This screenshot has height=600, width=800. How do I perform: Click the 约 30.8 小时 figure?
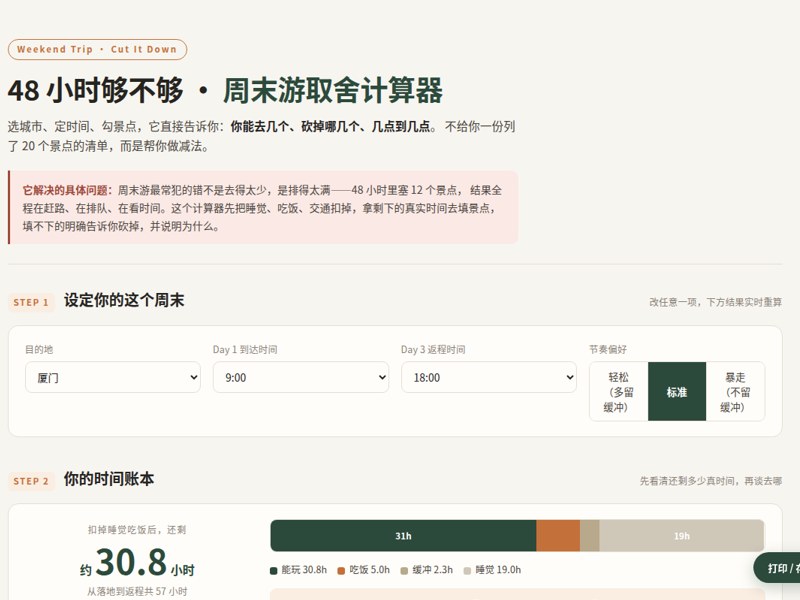137,563
